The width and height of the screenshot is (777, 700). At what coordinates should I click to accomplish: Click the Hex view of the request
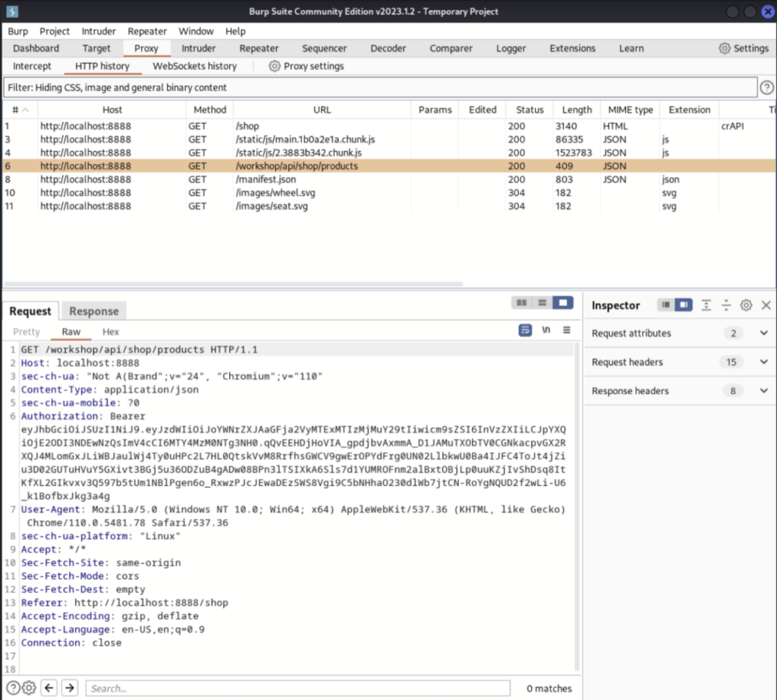click(x=111, y=331)
